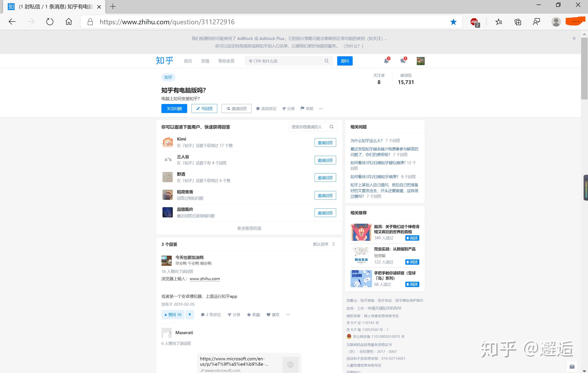The height and width of the screenshot is (373, 588).
Task: Go to 首页 navigation tab
Action: click(x=188, y=61)
